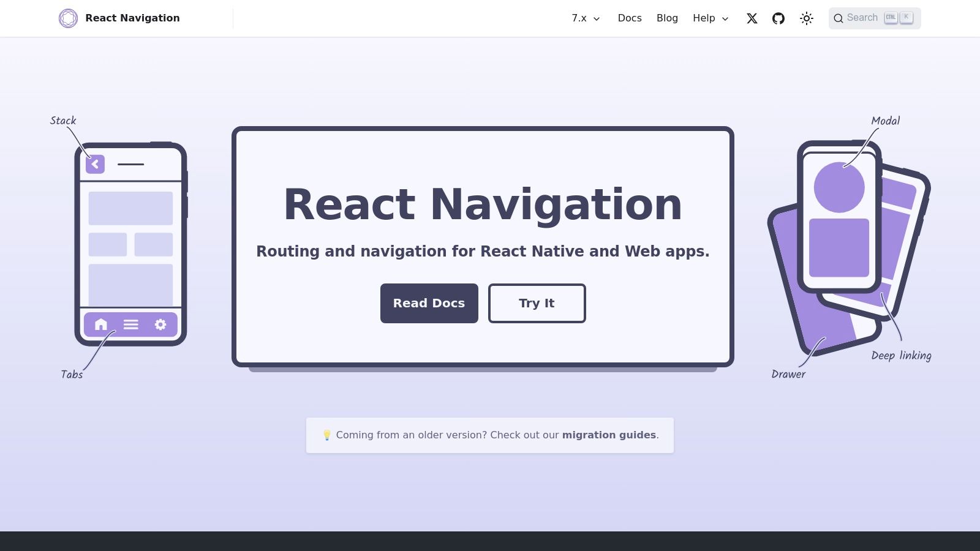Image resolution: width=980 pixels, height=551 pixels.
Task: Toggle between light and dark mode
Action: pyautogui.click(x=807, y=18)
